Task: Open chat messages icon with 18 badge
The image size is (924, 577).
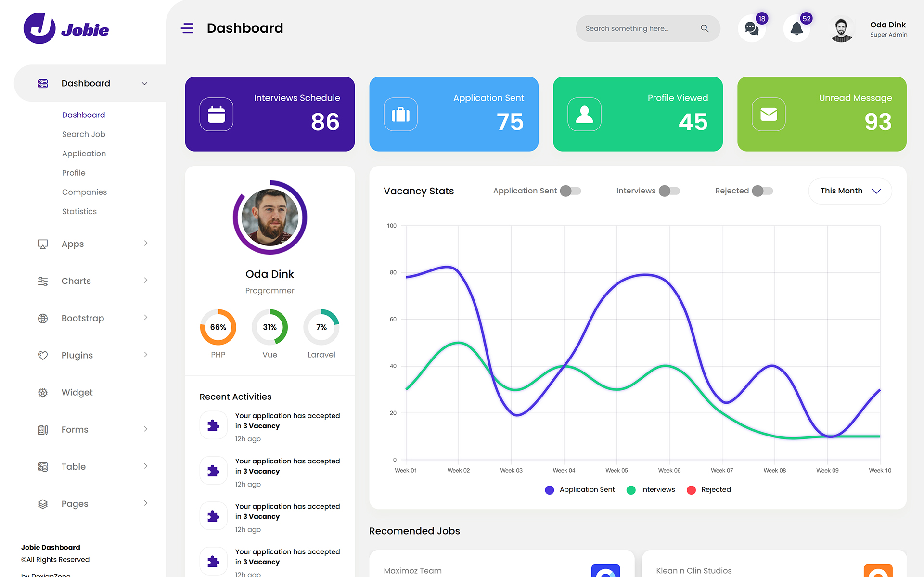Action: tap(751, 29)
